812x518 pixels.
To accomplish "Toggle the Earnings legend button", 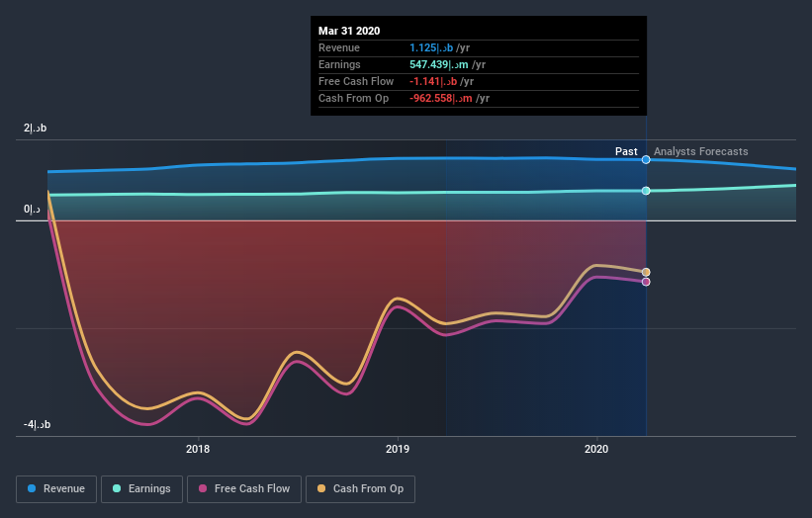I will pyautogui.click(x=141, y=489).
